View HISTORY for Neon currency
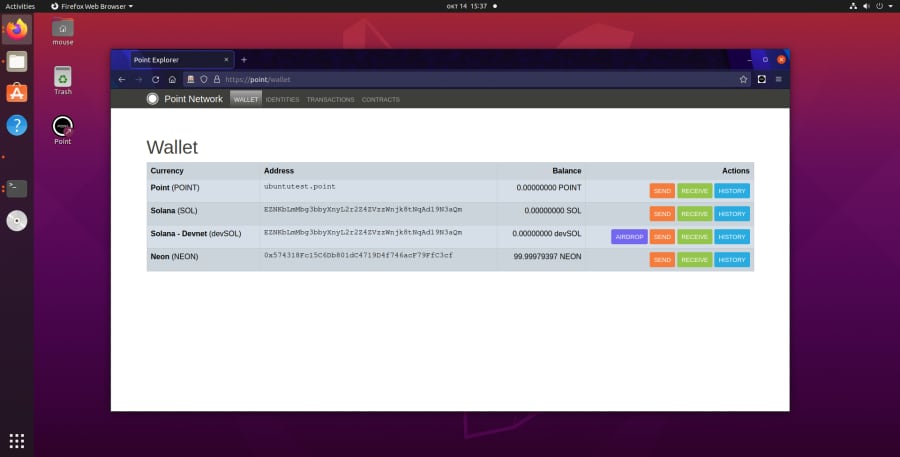This screenshot has height=457, width=900. (x=732, y=260)
